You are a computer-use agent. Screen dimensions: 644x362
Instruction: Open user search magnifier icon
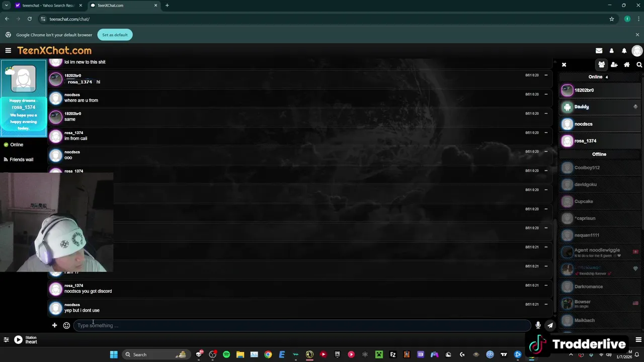[639, 65]
